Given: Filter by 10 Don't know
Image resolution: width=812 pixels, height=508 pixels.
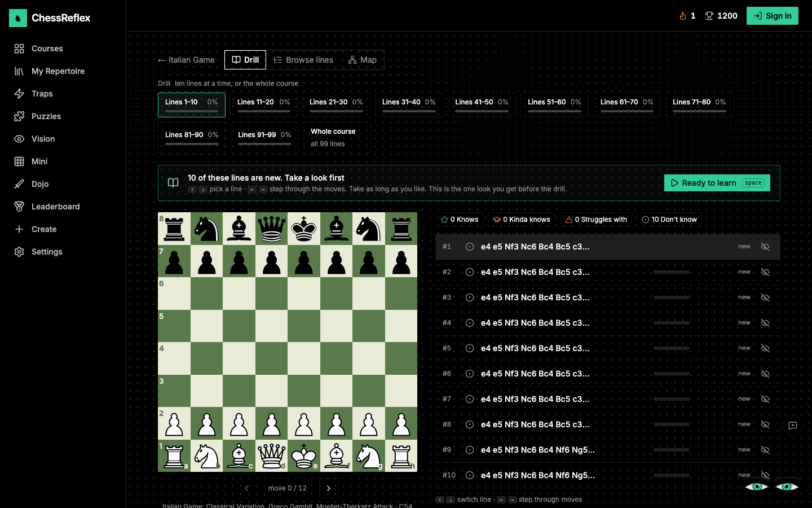Looking at the screenshot, I should click(x=669, y=220).
